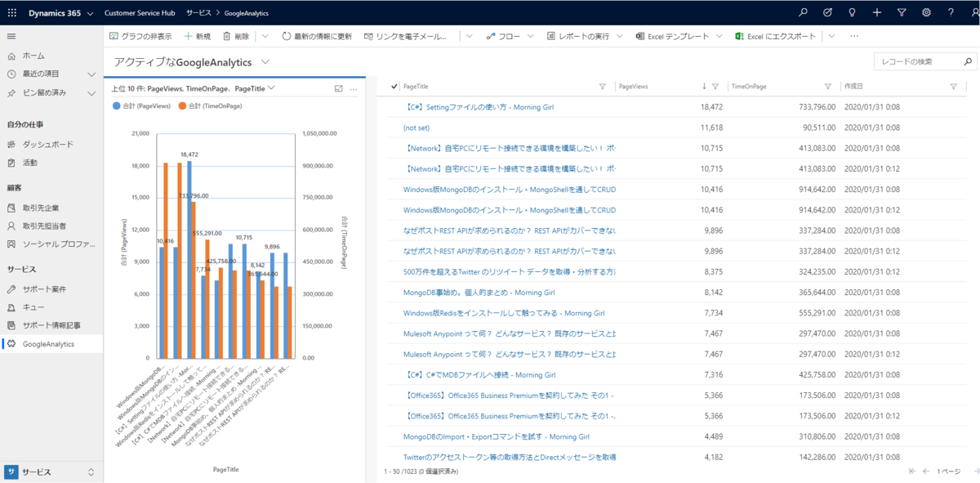Click サービス breadcrumb link
Viewport: 980px width, 483px height.
pos(198,13)
